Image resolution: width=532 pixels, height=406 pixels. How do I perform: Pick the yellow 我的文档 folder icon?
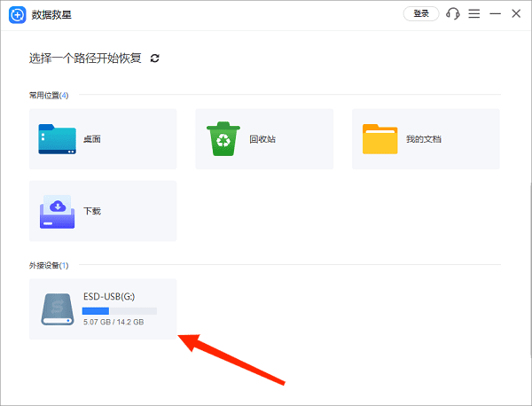pos(379,139)
